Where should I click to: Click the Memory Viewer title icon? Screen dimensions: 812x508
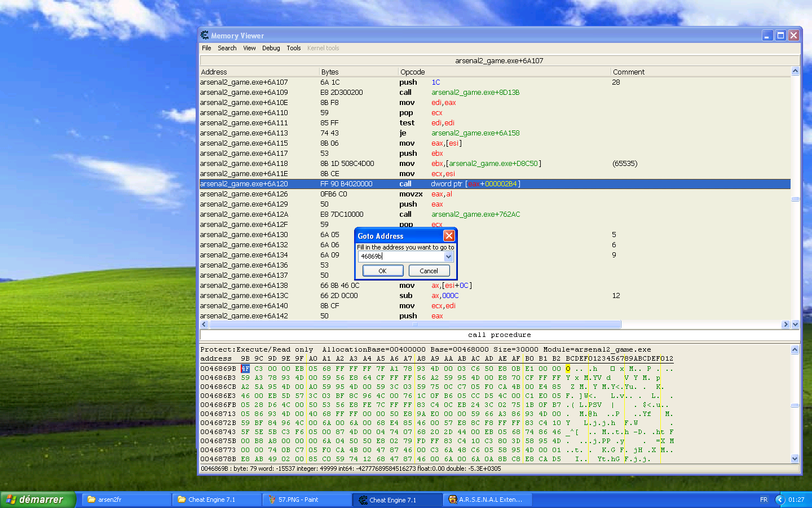click(205, 35)
